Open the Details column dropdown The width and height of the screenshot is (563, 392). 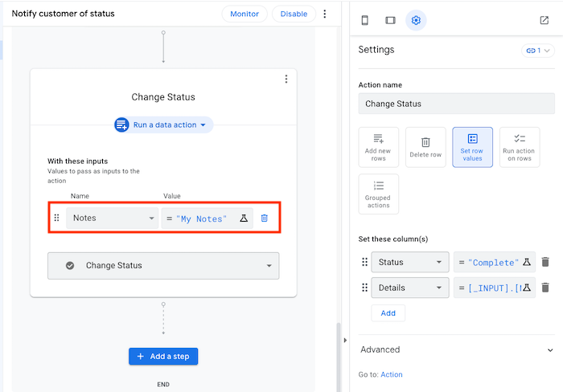pyautogui.click(x=410, y=288)
